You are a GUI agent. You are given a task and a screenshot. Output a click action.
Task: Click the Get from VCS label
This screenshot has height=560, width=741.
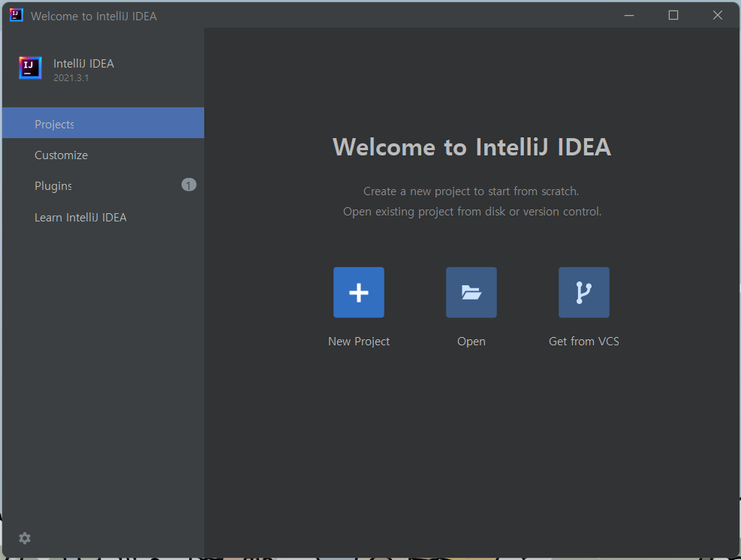point(583,342)
